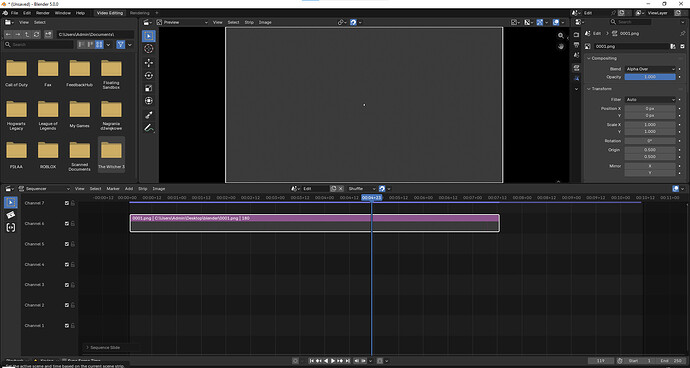Viewport: 690px width, 368px height.
Task: Open the sequencer Strip menu
Action: [x=143, y=188]
